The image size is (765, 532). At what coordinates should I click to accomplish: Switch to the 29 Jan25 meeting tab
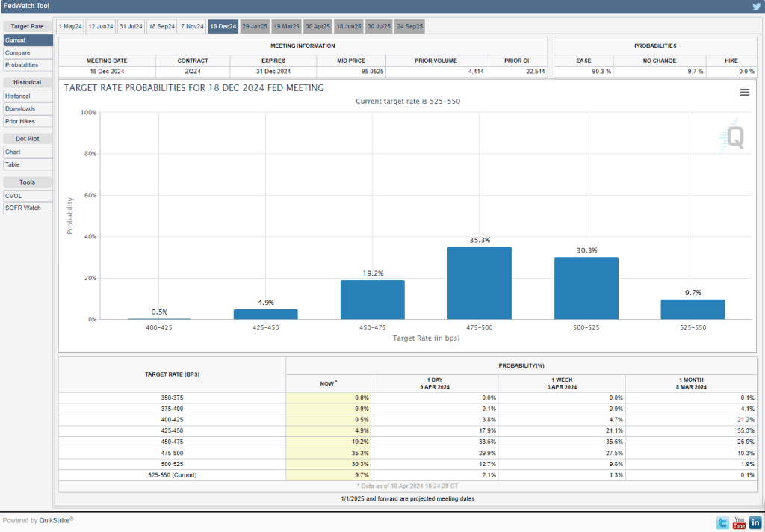coord(254,26)
